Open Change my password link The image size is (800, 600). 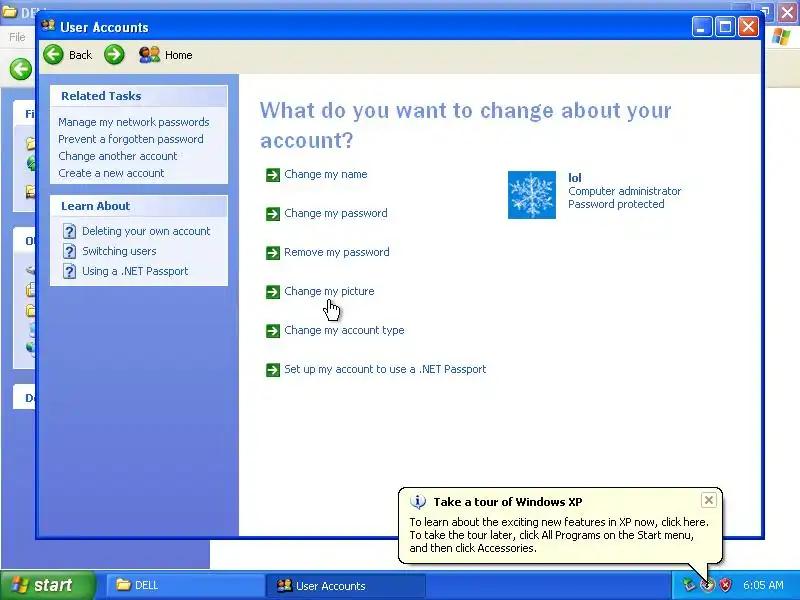[x=336, y=213]
